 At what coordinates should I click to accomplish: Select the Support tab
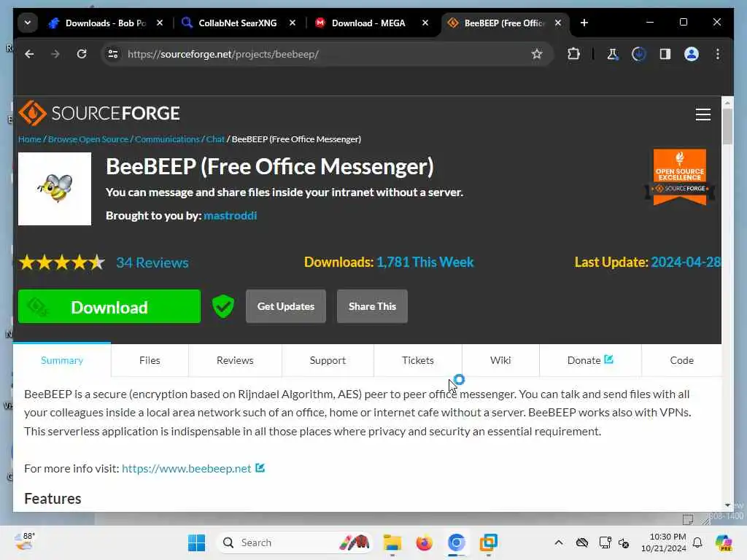(328, 360)
